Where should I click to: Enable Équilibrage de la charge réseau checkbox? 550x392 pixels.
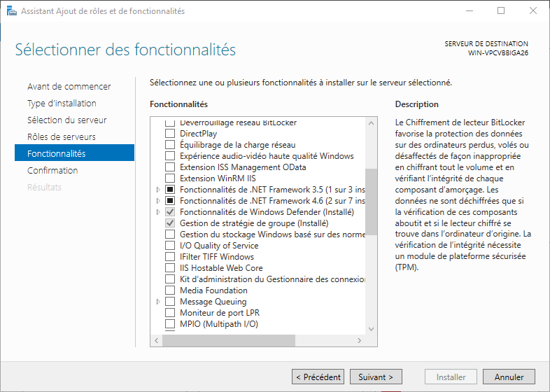(x=170, y=145)
